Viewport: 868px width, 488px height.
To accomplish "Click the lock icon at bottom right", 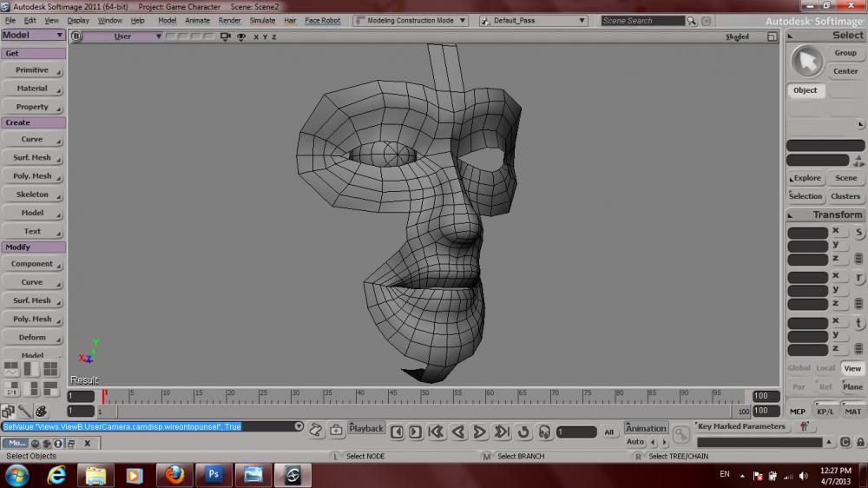I will point(860,442).
